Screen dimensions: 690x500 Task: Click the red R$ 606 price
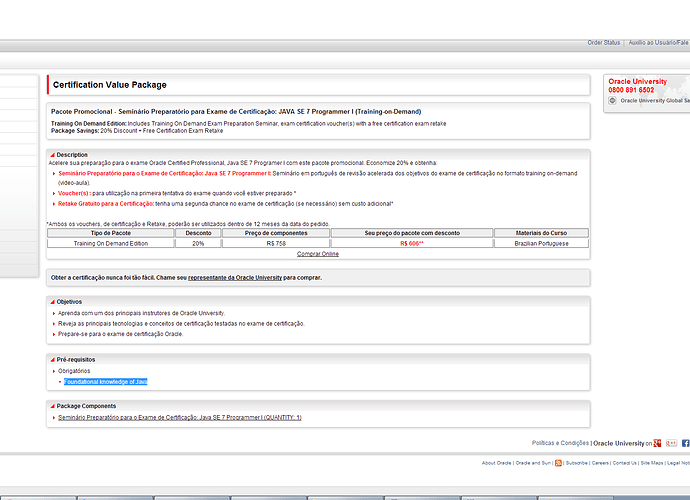coord(412,243)
